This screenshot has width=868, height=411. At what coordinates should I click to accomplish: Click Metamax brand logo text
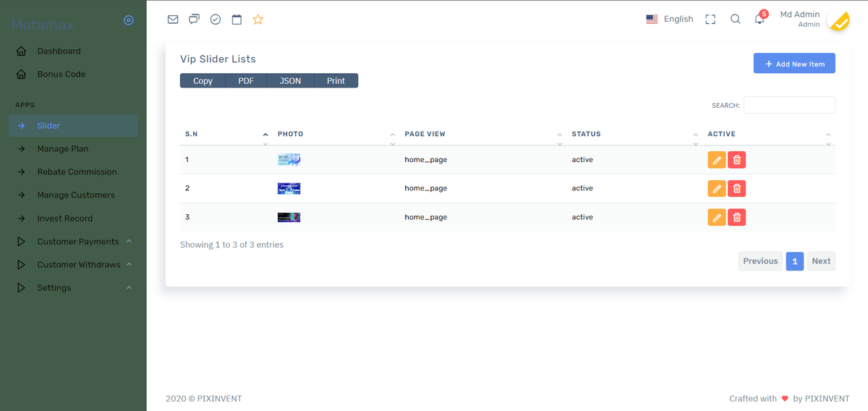point(43,25)
